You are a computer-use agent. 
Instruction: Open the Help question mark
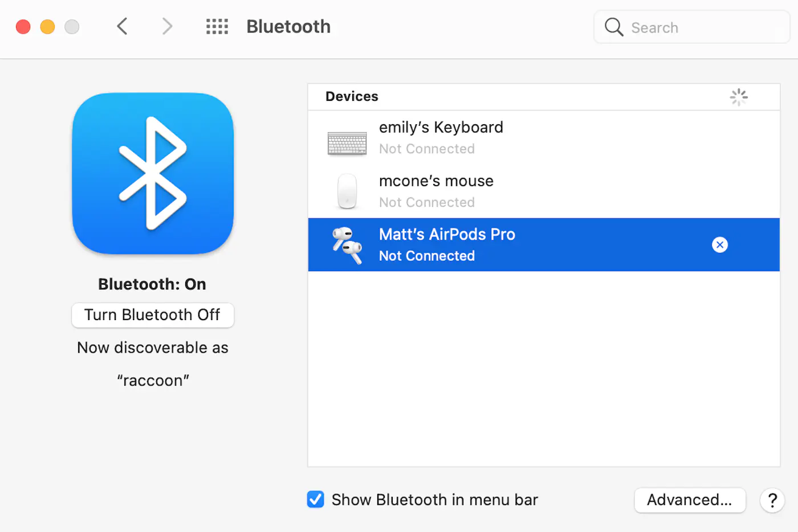coord(772,500)
